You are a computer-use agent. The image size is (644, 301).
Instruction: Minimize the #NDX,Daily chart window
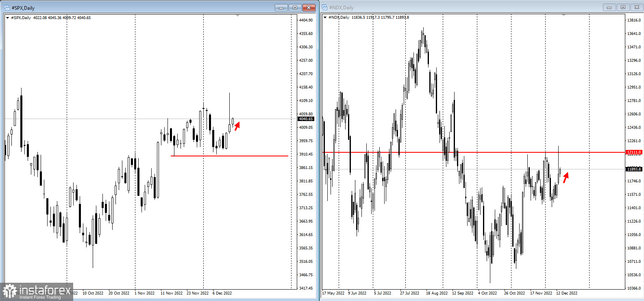[x=609, y=7]
